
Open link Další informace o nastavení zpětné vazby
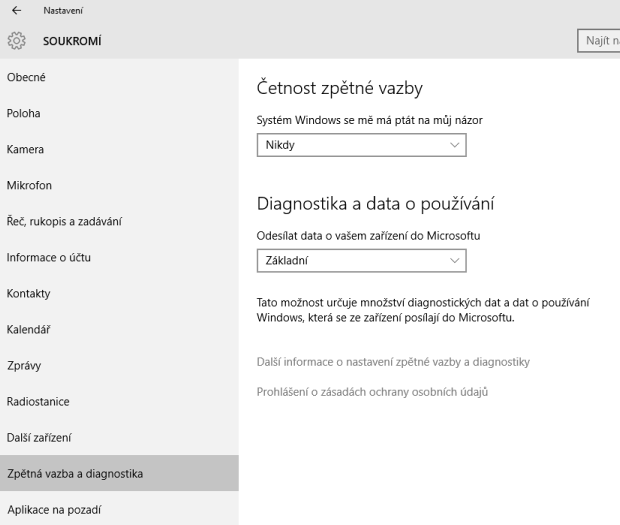(393, 361)
